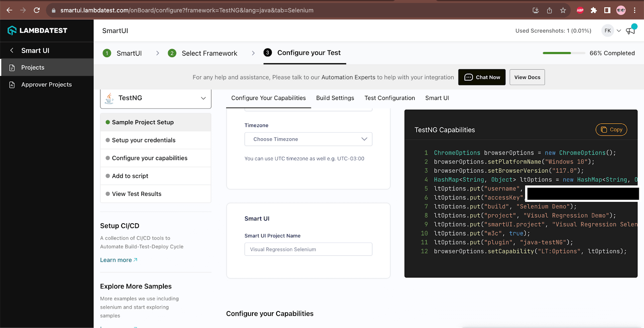The width and height of the screenshot is (644, 328).
Task: Click the Used Screenshots: 1 (0.01%) text
Action: coord(553,31)
